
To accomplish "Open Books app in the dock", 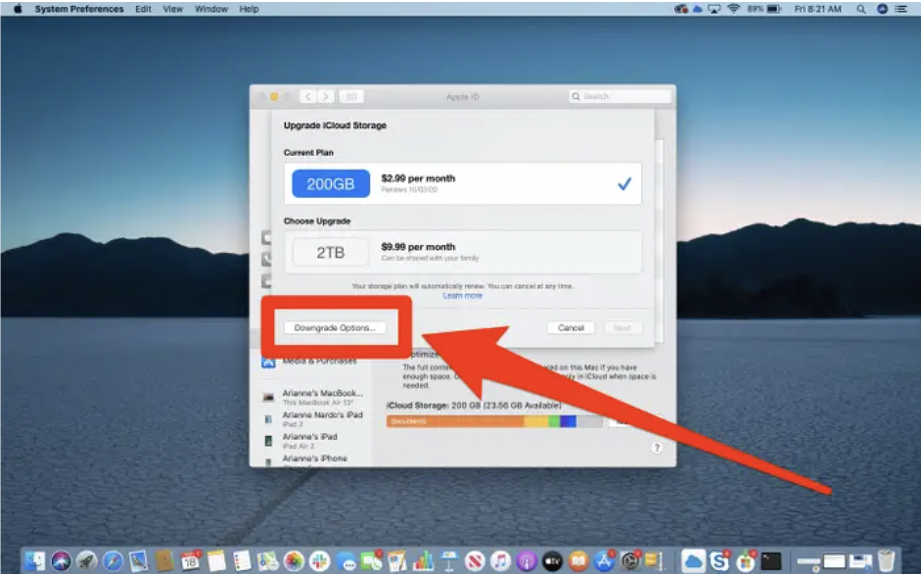I will pyautogui.click(x=579, y=561).
